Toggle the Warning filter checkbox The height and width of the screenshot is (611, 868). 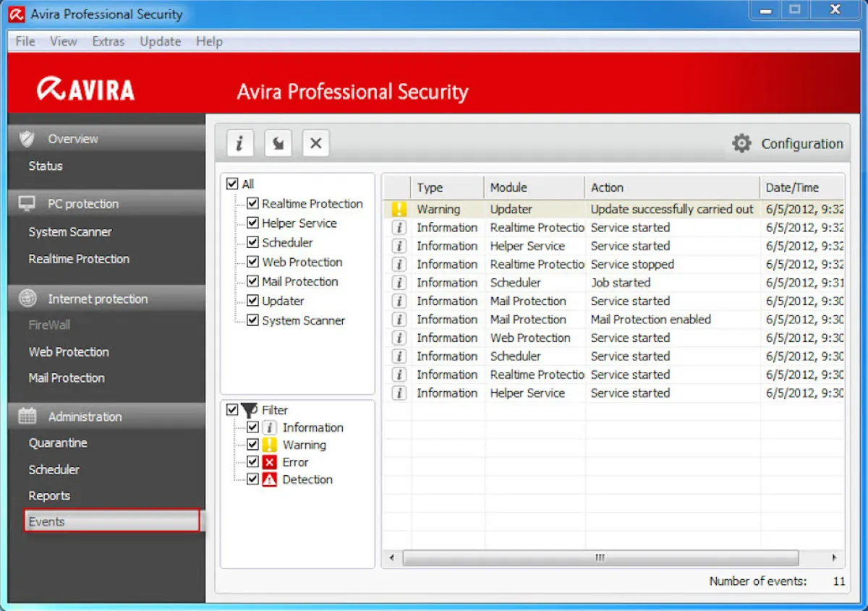click(252, 445)
